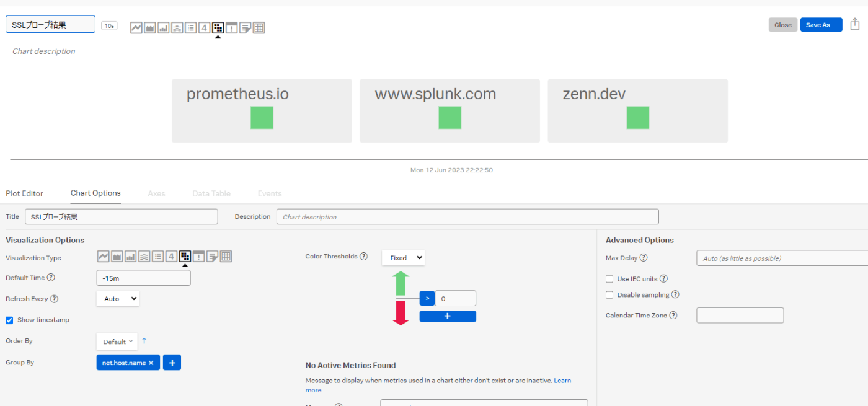The height and width of the screenshot is (406, 868).
Task: Select Histogram icon in header toolbar
Action: (177, 28)
